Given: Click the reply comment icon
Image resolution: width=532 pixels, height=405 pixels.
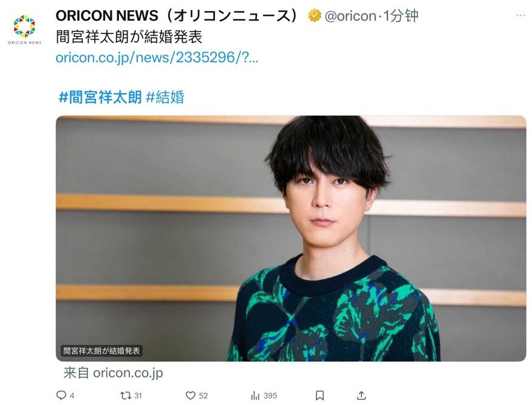Looking at the screenshot, I should click(61, 395).
